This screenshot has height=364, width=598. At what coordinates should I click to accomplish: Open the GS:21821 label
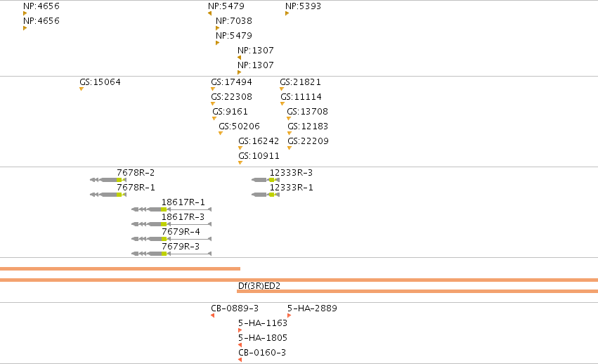pos(300,82)
